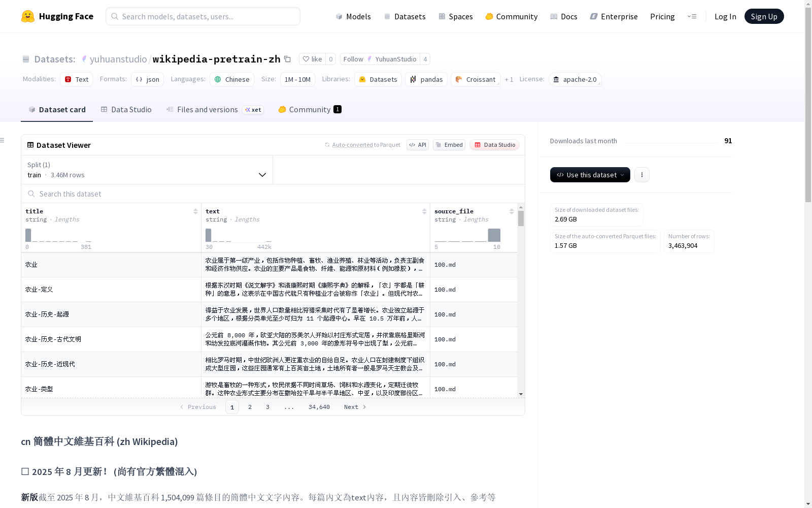812x508 pixels.
Task: Click the Log In link
Action: coord(725,16)
